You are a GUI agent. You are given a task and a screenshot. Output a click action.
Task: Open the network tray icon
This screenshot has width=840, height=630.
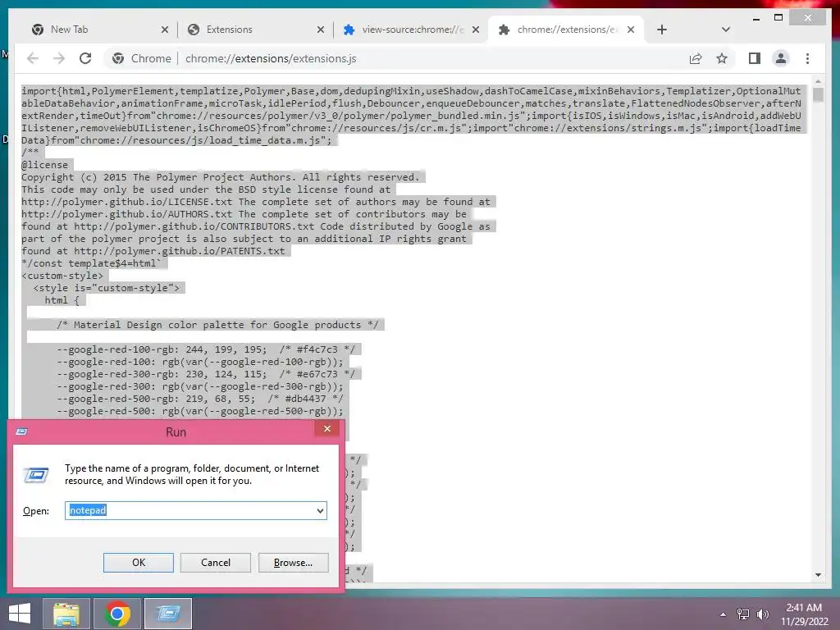(742, 614)
